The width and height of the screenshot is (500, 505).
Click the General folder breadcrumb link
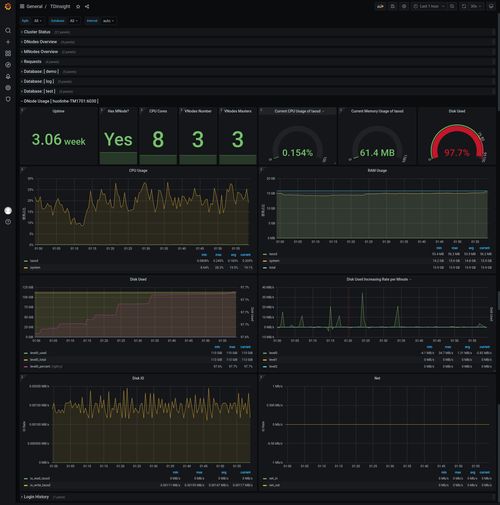click(x=34, y=6)
